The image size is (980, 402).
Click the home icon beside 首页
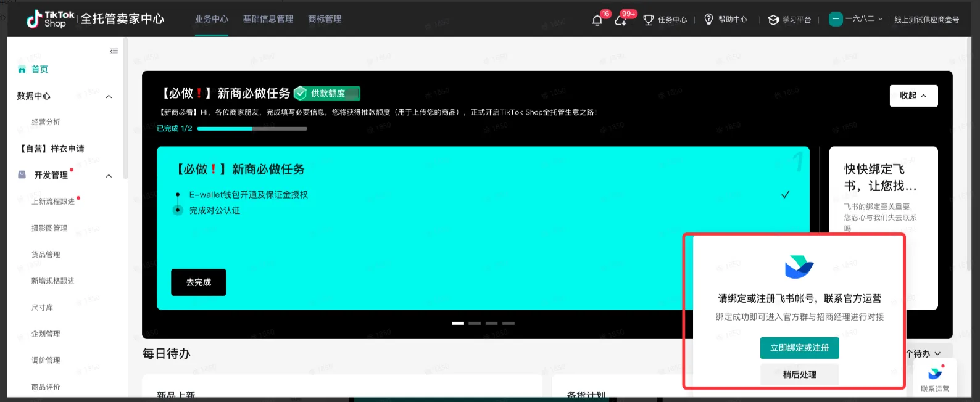pos(22,70)
